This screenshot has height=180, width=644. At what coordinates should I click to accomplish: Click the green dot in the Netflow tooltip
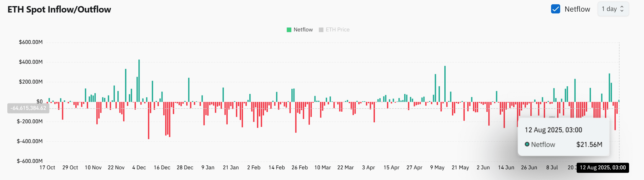click(527, 144)
